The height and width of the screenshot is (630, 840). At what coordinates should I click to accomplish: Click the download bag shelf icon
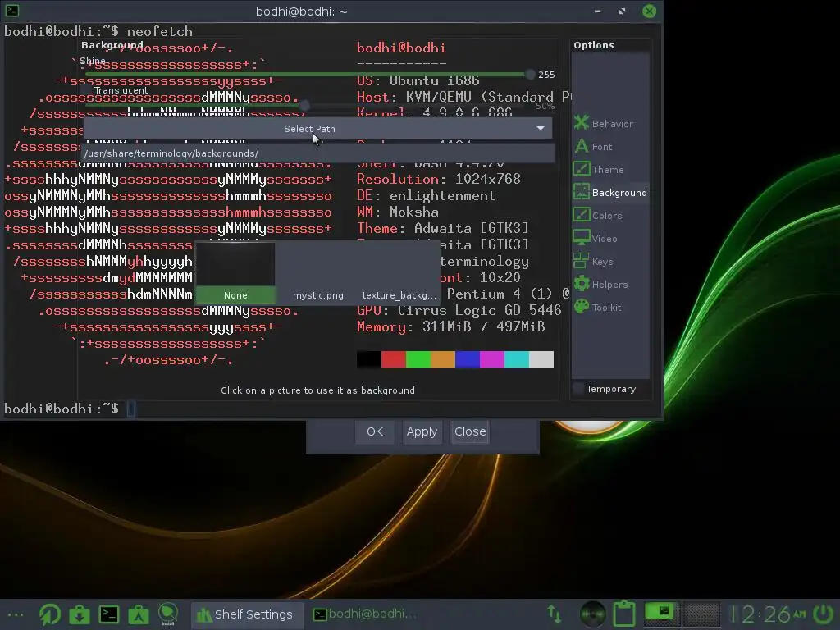[x=80, y=614]
